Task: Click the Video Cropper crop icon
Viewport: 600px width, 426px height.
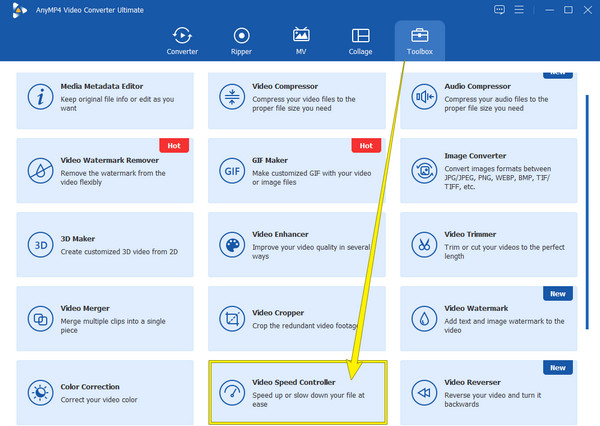Action: (x=232, y=318)
